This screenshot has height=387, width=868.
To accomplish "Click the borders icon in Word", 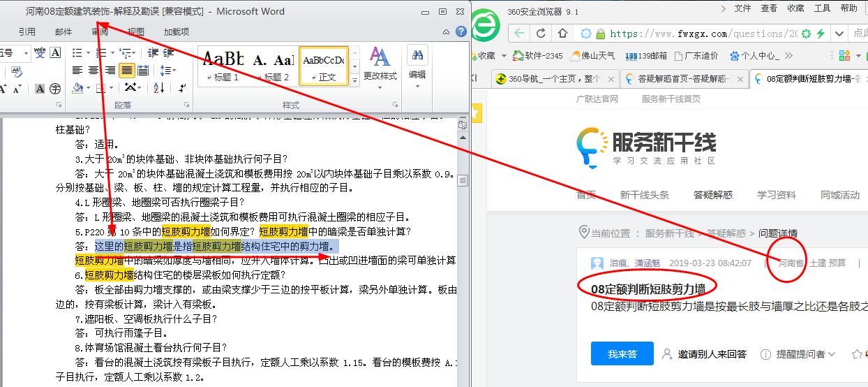I will pos(101,88).
